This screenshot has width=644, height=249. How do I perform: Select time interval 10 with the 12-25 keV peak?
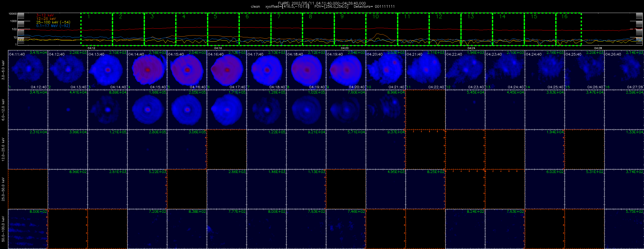point(382,29)
